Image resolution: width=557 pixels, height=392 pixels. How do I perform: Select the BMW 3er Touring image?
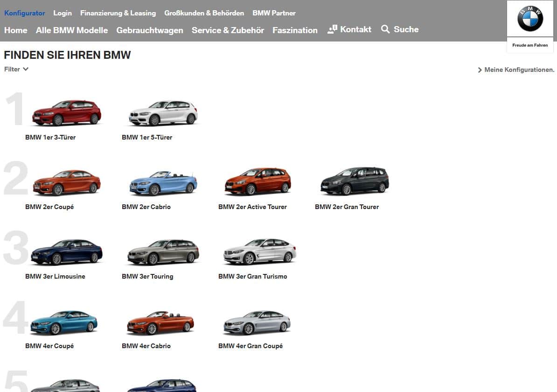pos(163,252)
